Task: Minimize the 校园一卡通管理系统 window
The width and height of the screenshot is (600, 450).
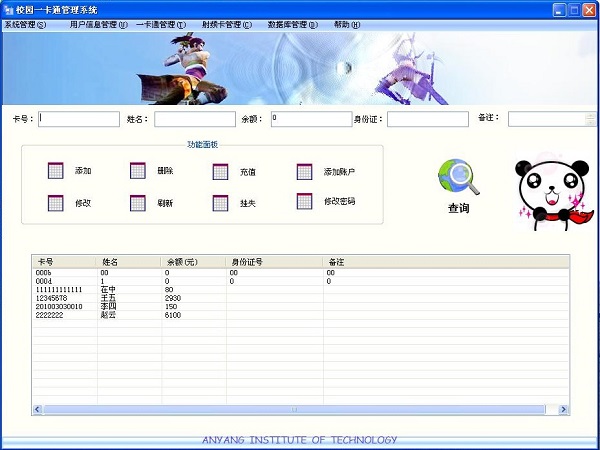Action: point(559,10)
